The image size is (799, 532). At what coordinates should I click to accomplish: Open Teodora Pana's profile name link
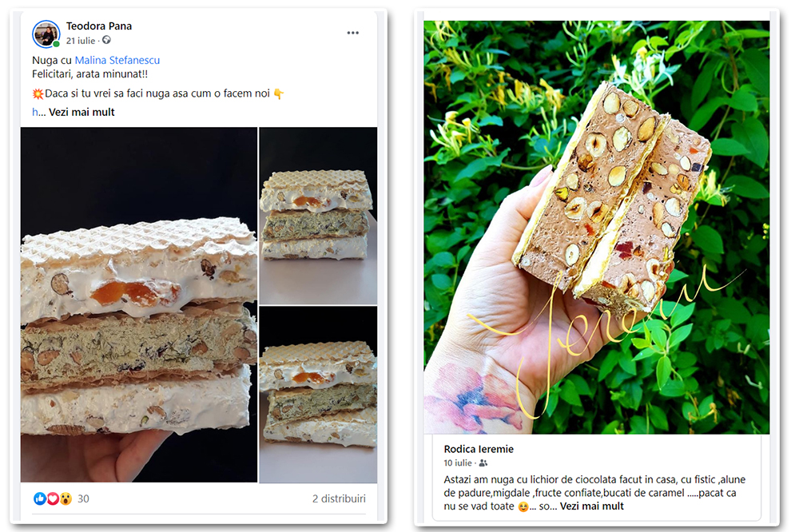(99, 26)
